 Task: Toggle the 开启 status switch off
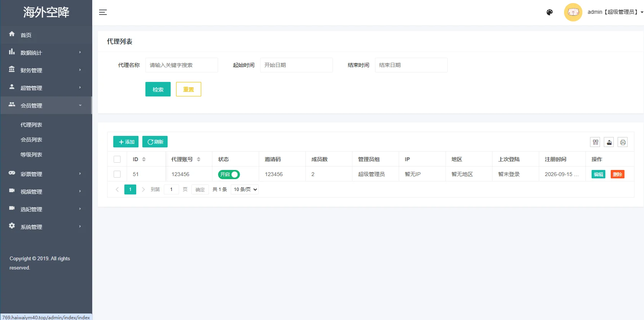click(x=229, y=175)
